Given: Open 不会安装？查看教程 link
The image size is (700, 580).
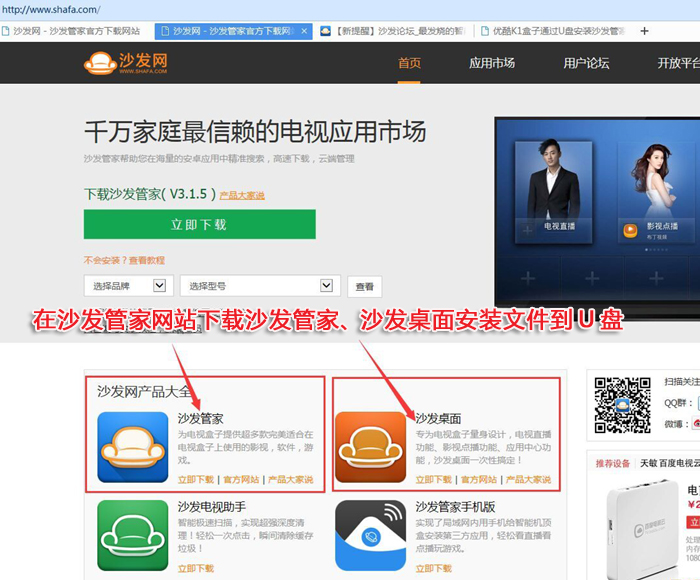Looking at the screenshot, I should click(x=124, y=260).
